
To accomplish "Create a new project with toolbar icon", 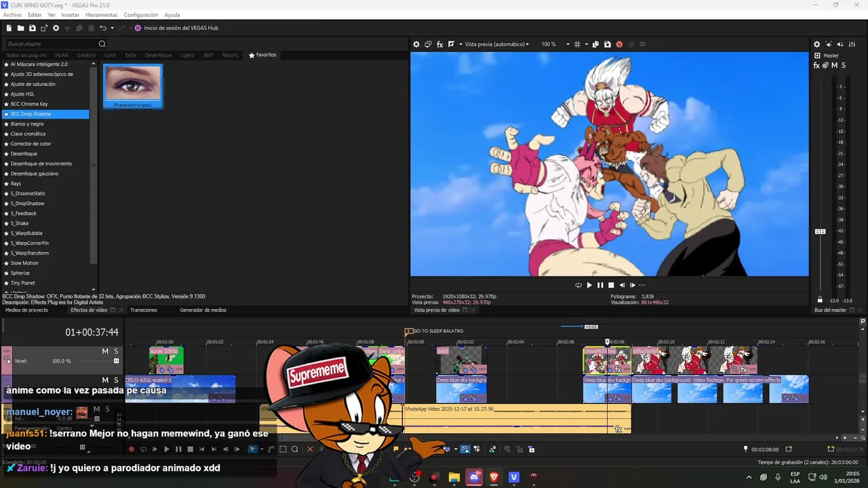I will pyautogui.click(x=9, y=28).
